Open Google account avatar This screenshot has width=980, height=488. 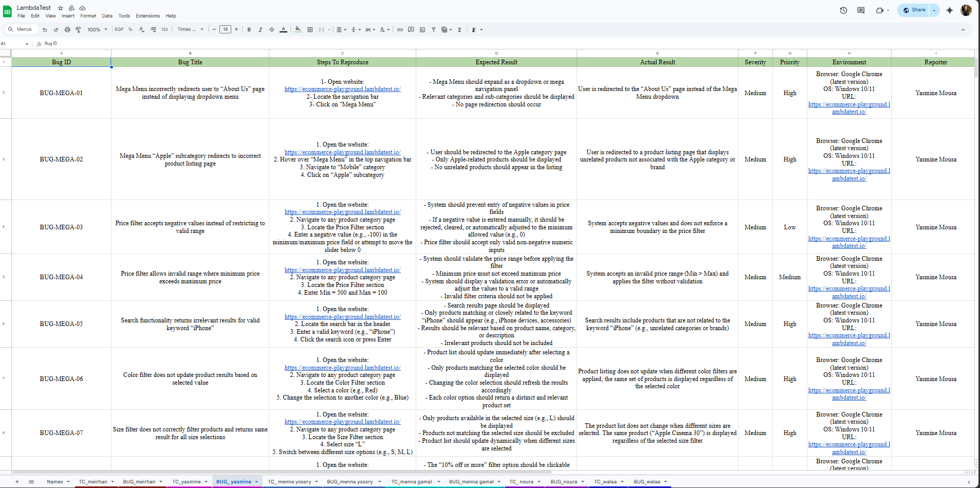[x=966, y=10]
